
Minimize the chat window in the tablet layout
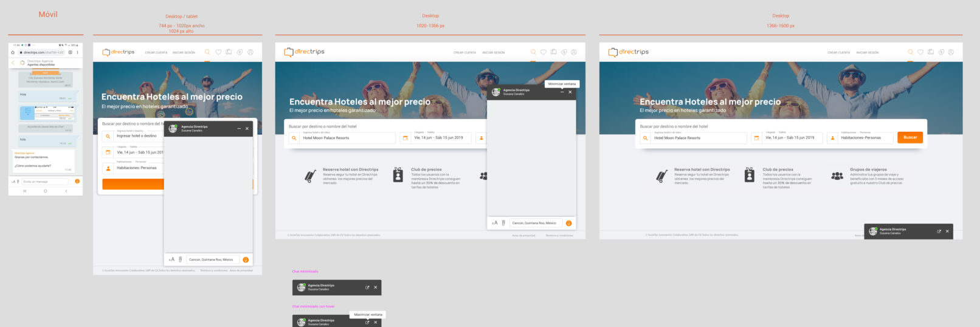(x=239, y=129)
